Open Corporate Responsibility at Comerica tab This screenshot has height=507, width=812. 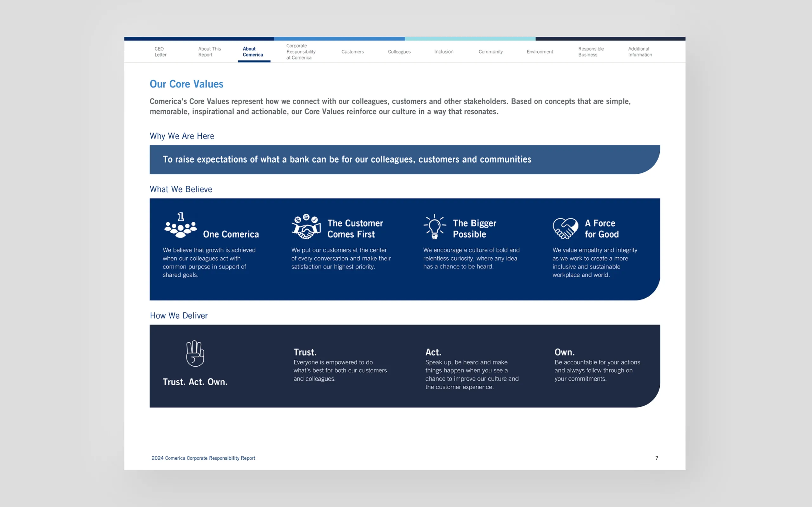pos(301,52)
